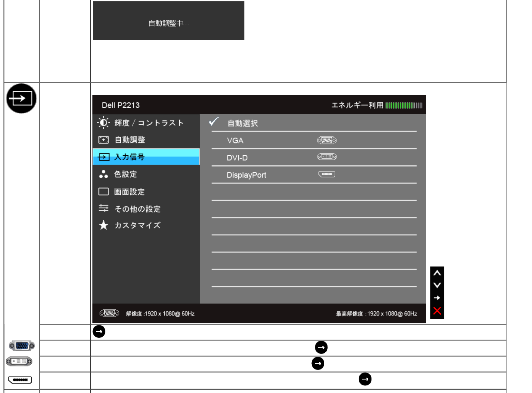Choose the DVI-D input label
Viewport: 532px width, 393px height.
[237, 158]
